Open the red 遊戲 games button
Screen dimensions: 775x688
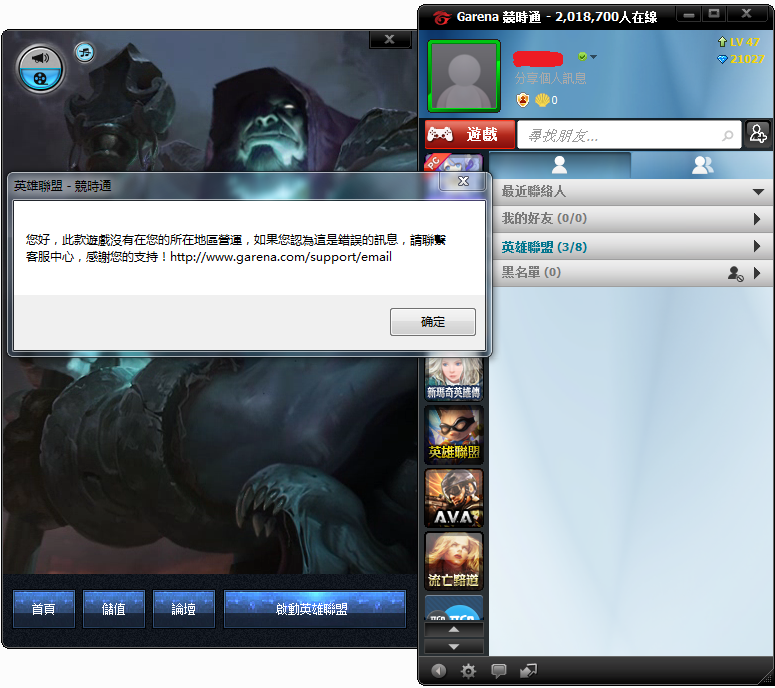coord(470,134)
